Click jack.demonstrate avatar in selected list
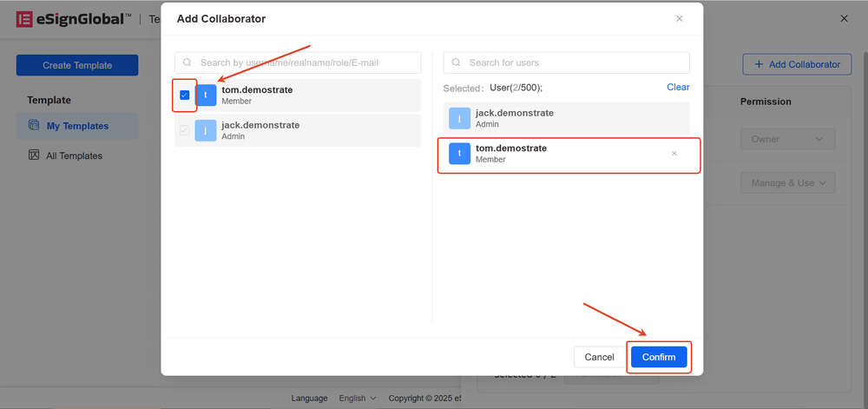 click(459, 119)
